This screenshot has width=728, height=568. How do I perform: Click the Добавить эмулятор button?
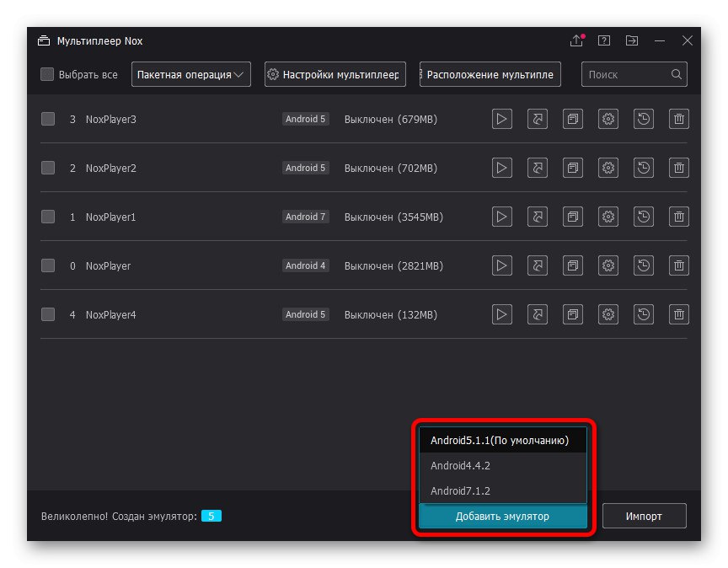pyautogui.click(x=503, y=516)
